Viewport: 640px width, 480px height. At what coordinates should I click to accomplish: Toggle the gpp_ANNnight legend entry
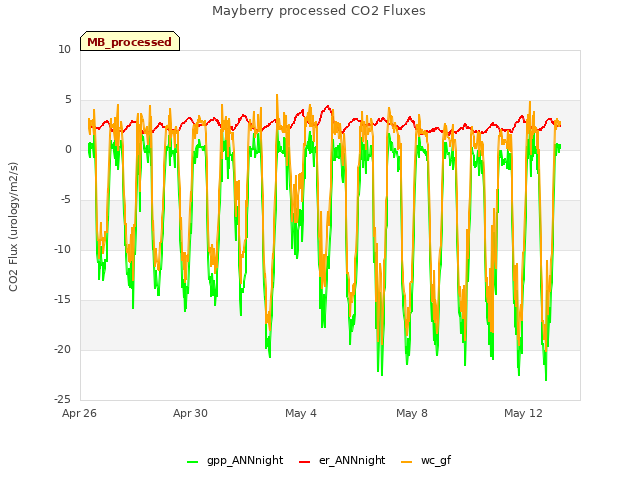(x=235, y=461)
